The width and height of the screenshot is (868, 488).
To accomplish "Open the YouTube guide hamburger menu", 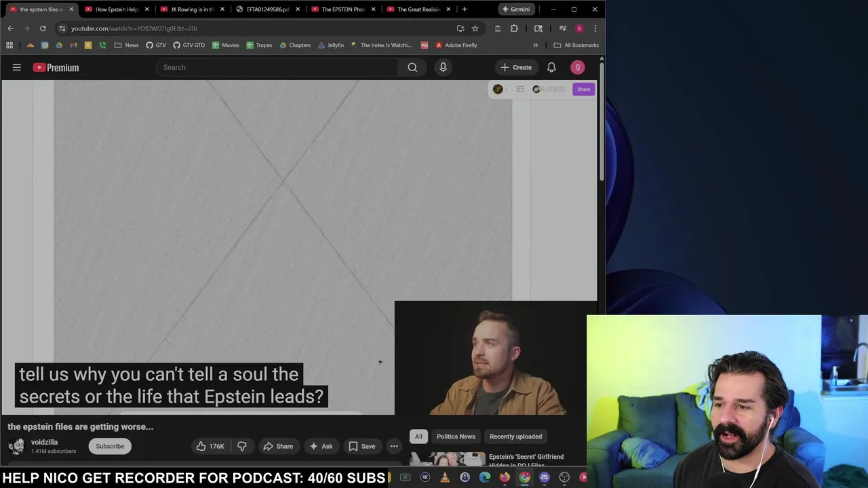I will click(17, 67).
